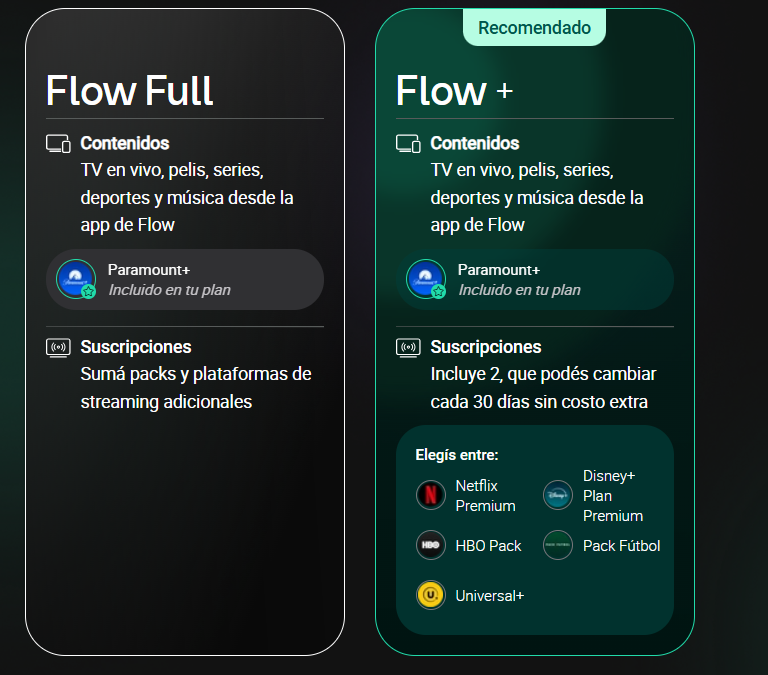This screenshot has width=768, height=675.
Task: Click the Paramount+ logo in Flow + card
Action: (426, 279)
